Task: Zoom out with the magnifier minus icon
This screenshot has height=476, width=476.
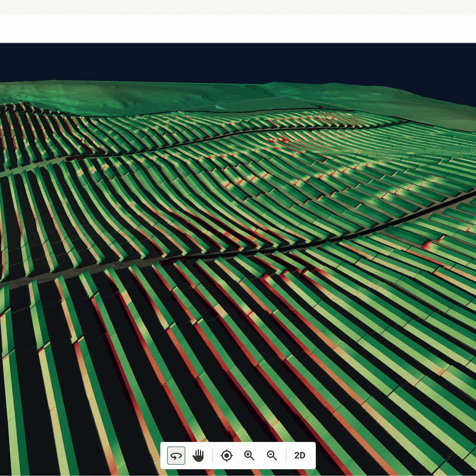Action: (272, 455)
